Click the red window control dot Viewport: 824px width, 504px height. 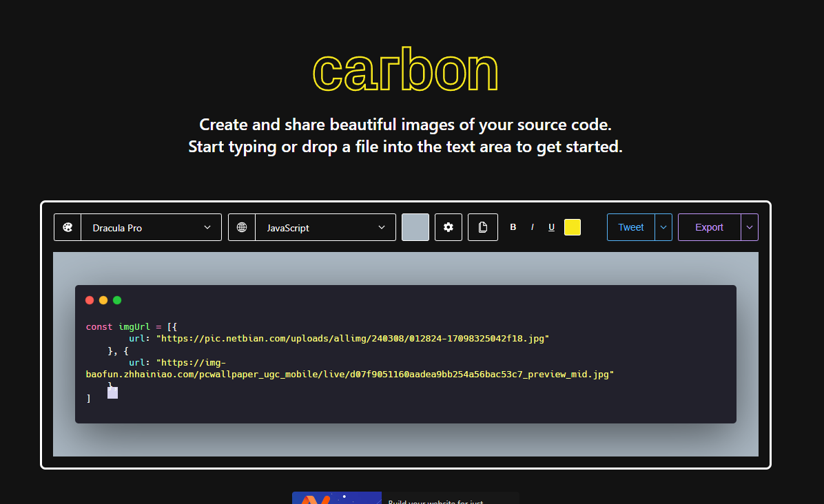tap(90, 300)
